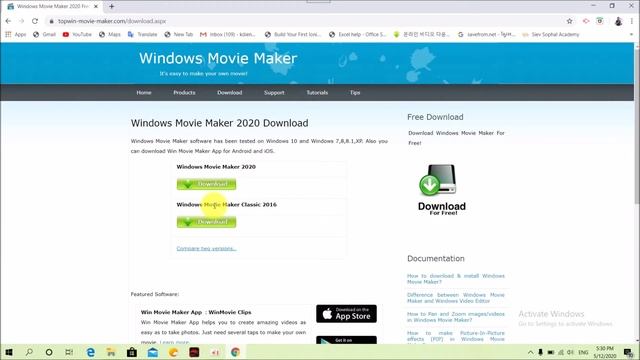Screen dimensions: 640x360
Task: Open the Mail app from the taskbar
Action: tap(153, 352)
